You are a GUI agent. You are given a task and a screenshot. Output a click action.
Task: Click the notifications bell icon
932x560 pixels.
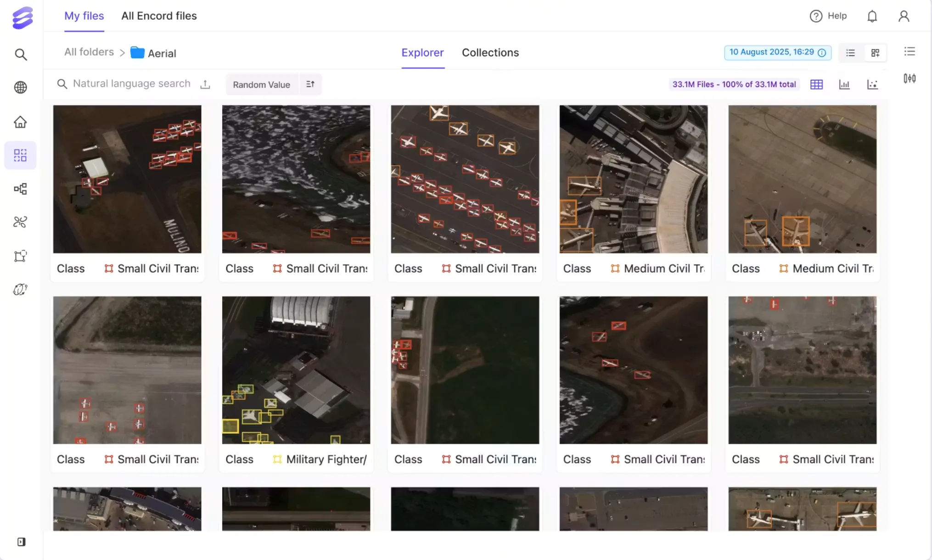[x=872, y=16]
